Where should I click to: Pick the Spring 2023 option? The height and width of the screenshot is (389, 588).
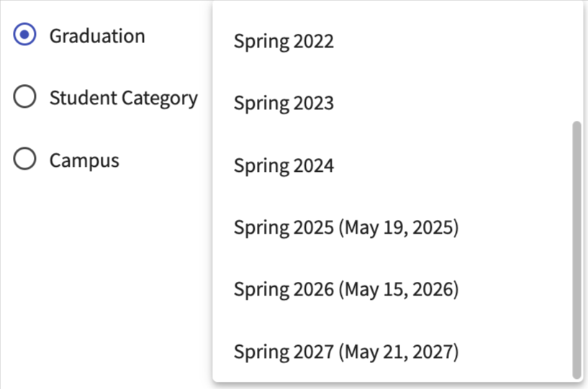pyautogui.click(x=284, y=104)
